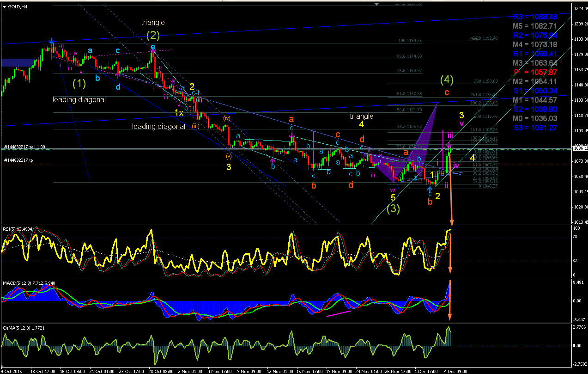Click the yellow 1x wave label

[x=179, y=112]
